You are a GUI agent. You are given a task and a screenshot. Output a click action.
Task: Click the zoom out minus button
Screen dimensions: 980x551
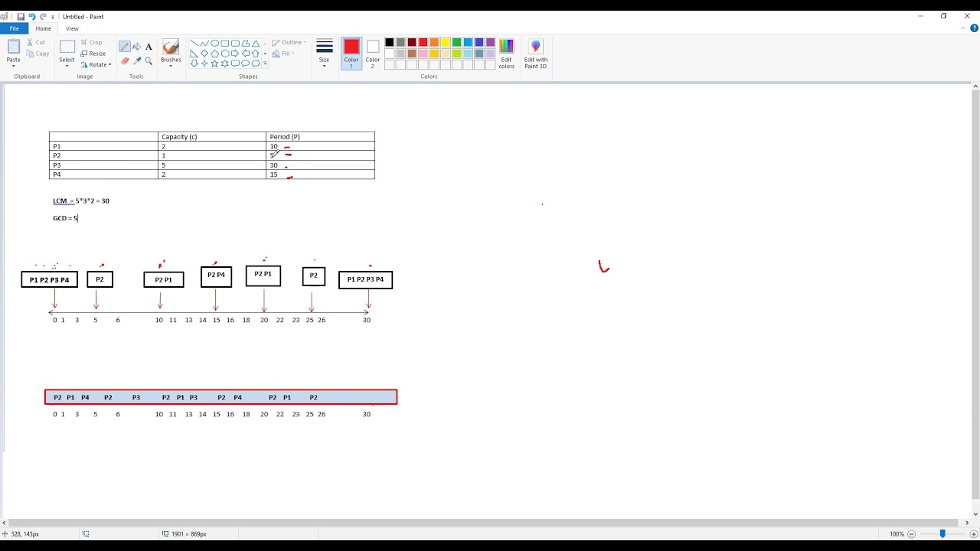pyautogui.click(x=911, y=533)
